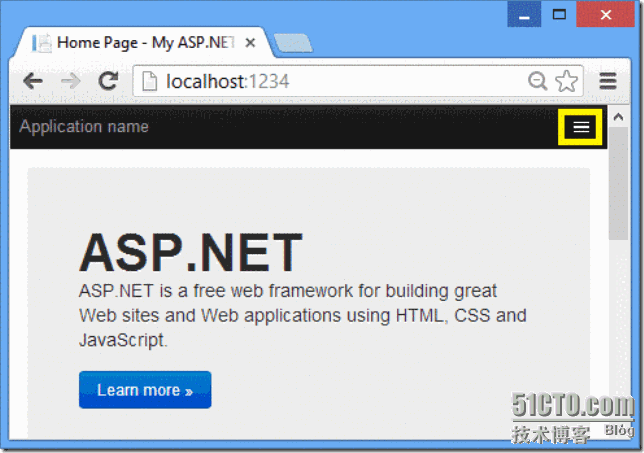Image resolution: width=644 pixels, height=453 pixels.
Task: Go back with the browser back arrow
Action: (33, 81)
